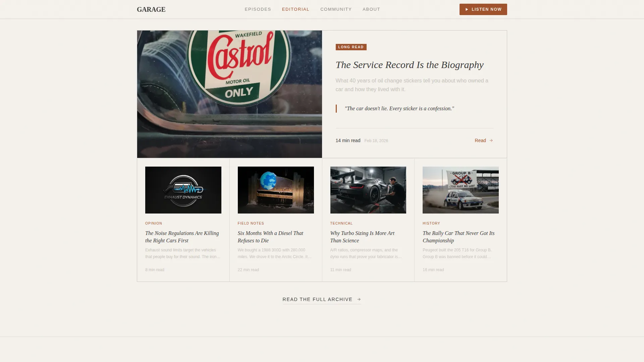644x362 pixels.
Task: Click the Field Notes category tag
Action: [251, 223]
